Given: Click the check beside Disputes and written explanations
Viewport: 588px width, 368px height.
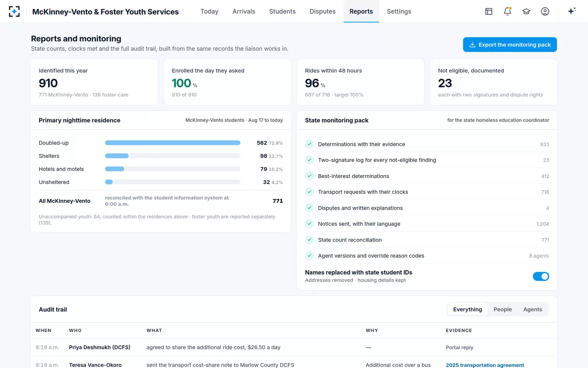Looking at the screenshot, I should 310,208.
